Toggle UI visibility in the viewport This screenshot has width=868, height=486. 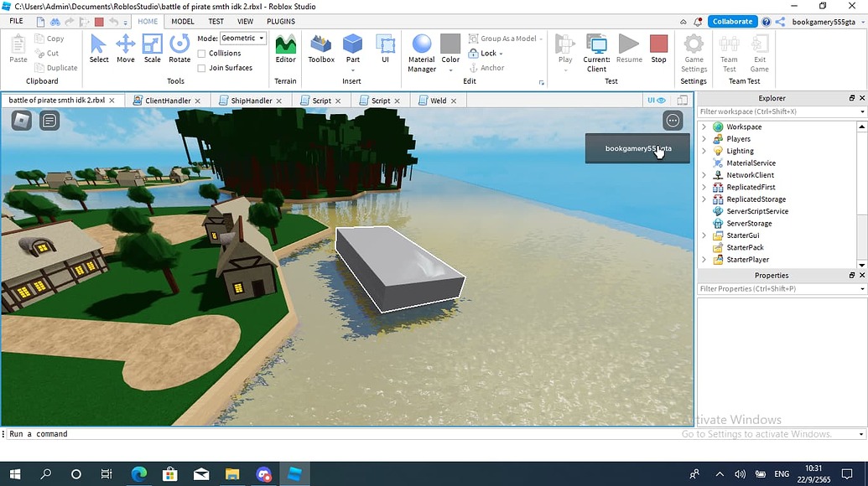pos(656,100)
